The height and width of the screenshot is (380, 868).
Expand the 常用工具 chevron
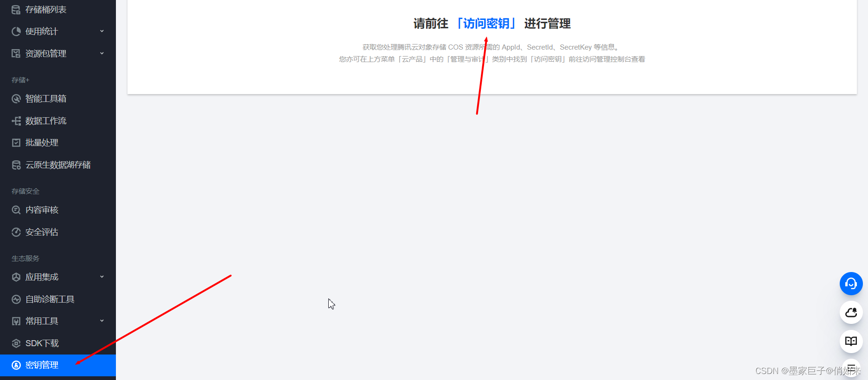[x=102, y=321]
